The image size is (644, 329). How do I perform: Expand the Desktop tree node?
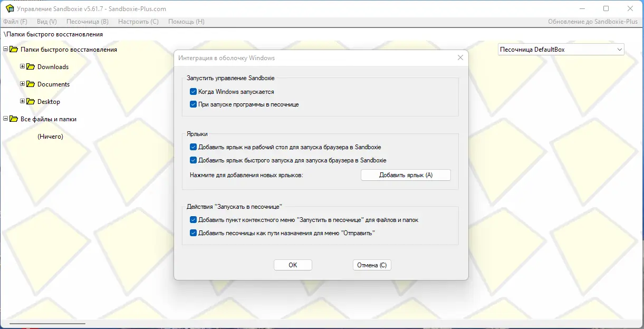pos(23,101)
